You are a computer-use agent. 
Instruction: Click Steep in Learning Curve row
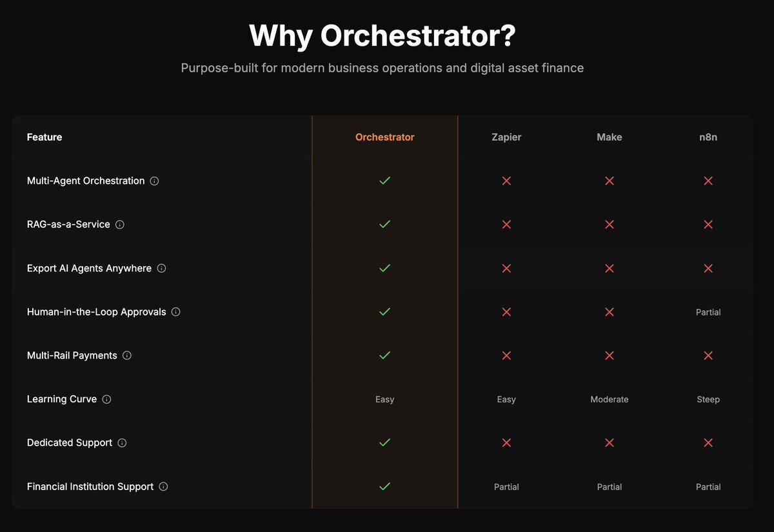708,399
